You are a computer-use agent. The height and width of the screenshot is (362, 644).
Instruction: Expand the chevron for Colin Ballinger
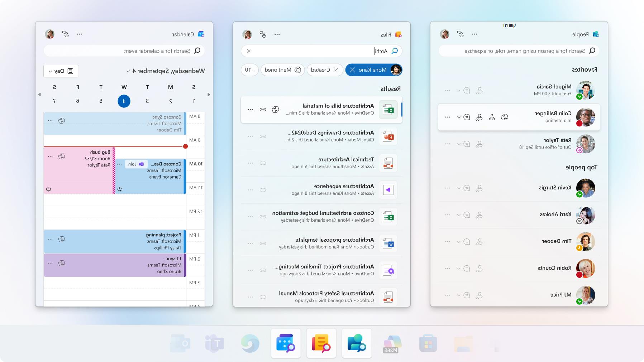(458, 117)
